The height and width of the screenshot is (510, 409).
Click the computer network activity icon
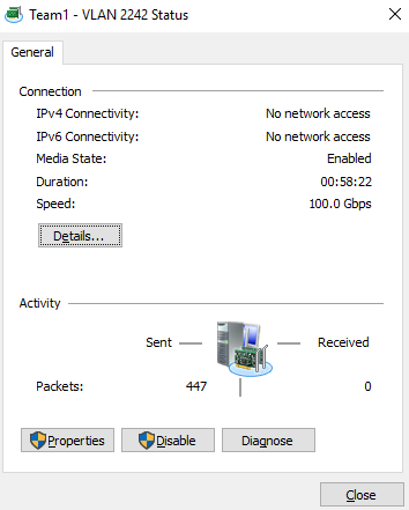click(244, 349)
